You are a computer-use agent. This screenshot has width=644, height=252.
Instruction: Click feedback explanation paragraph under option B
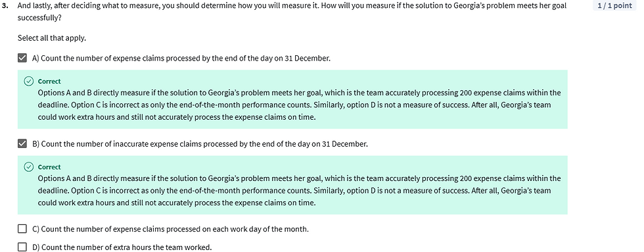click(x=299, y=190)
